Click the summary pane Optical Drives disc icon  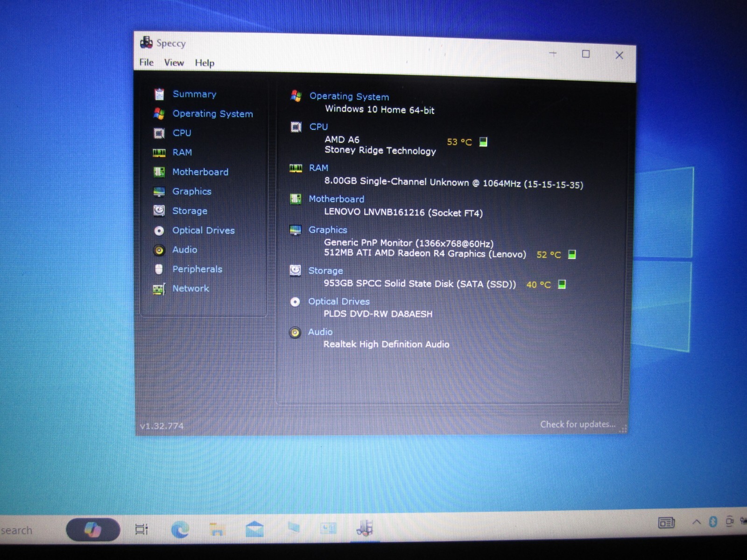tap(295, 302)
